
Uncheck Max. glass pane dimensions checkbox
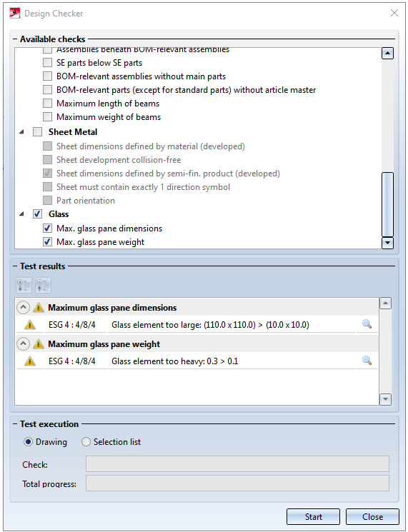coord(48,229)
